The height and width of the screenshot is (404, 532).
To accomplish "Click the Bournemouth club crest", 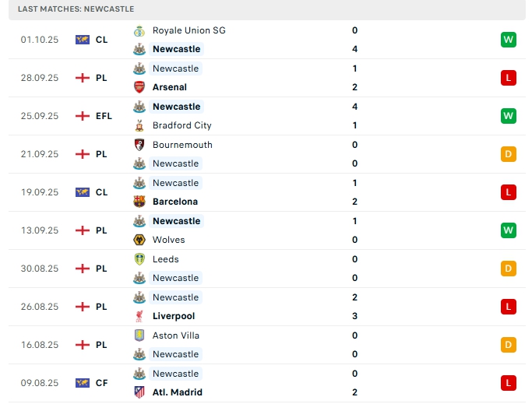I will (x=139, y=145).
